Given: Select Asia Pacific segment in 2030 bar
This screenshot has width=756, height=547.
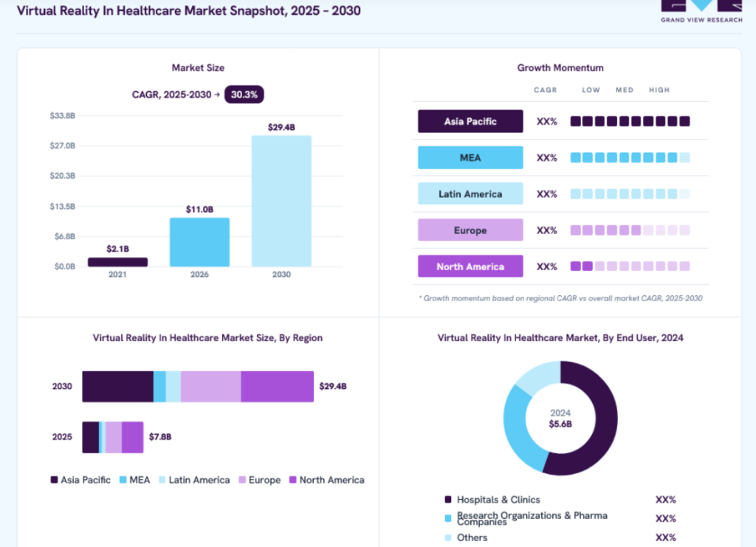Looking at the screenshot, I should tap(117, 387).
